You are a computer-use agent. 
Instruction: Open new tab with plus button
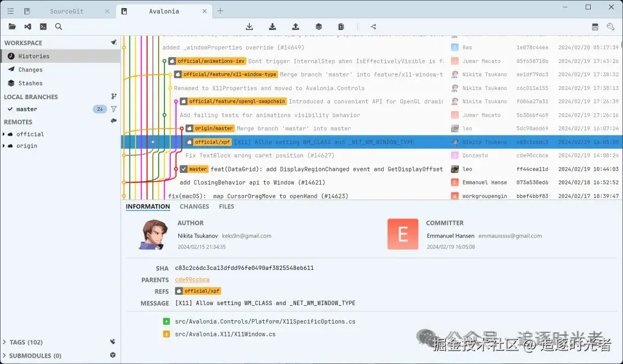coord(220,11)
